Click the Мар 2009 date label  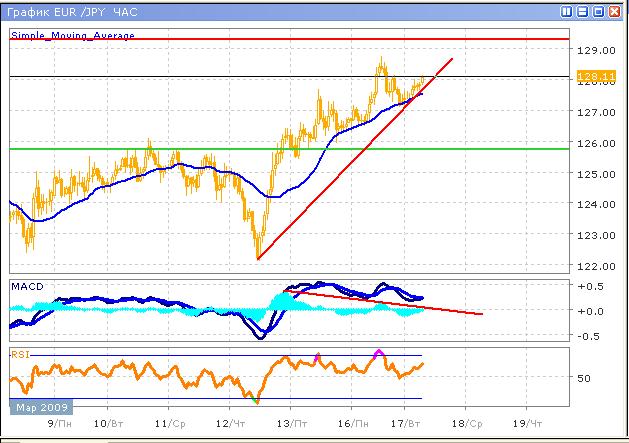point(40,408)
